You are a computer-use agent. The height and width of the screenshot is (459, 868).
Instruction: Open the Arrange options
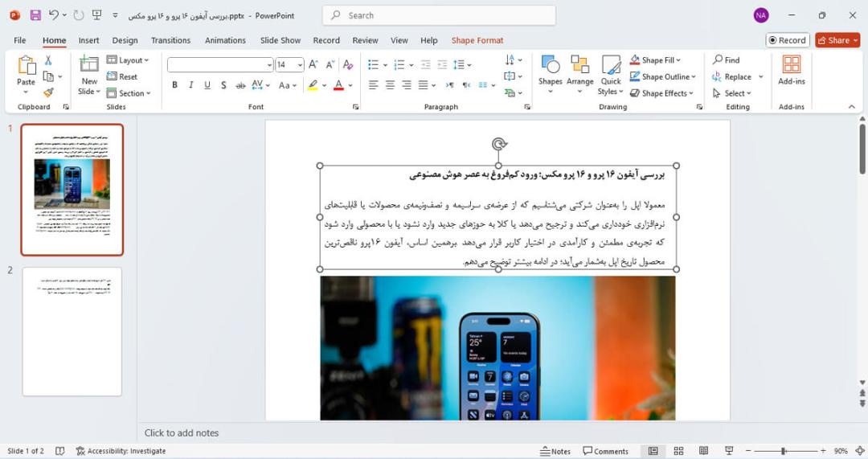click(x=579, y=74)
